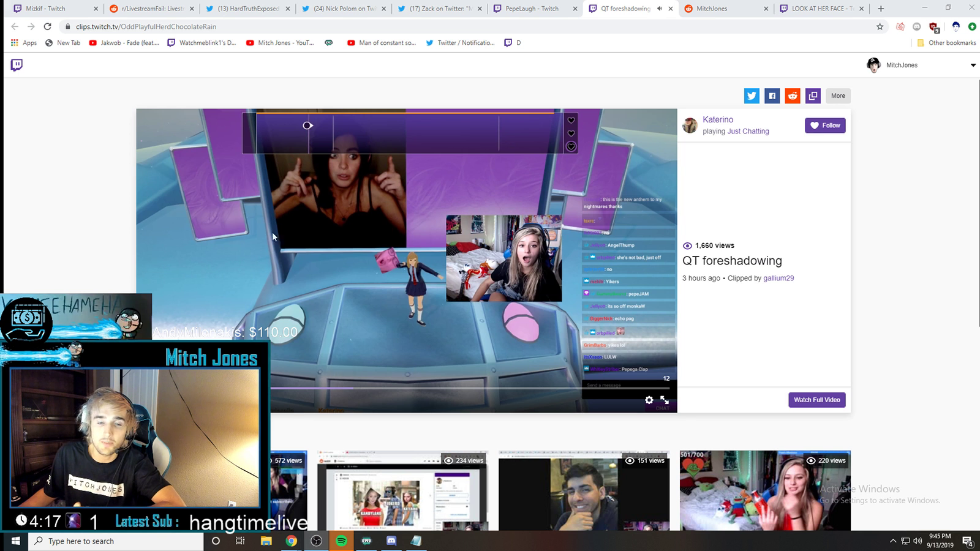980x551 pixels.
Task: Open the Twitter / Notifications bookmark
Action: tap(460, 43)
